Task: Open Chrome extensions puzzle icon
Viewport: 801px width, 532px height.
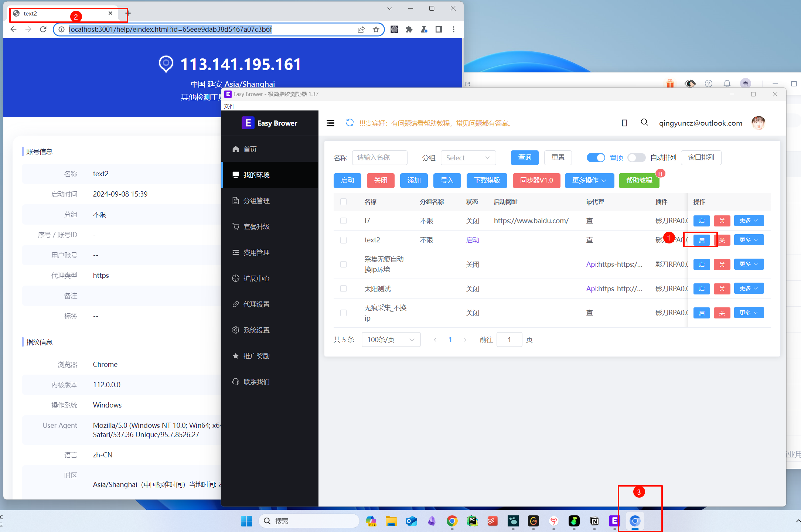Action: coord(409,30)
